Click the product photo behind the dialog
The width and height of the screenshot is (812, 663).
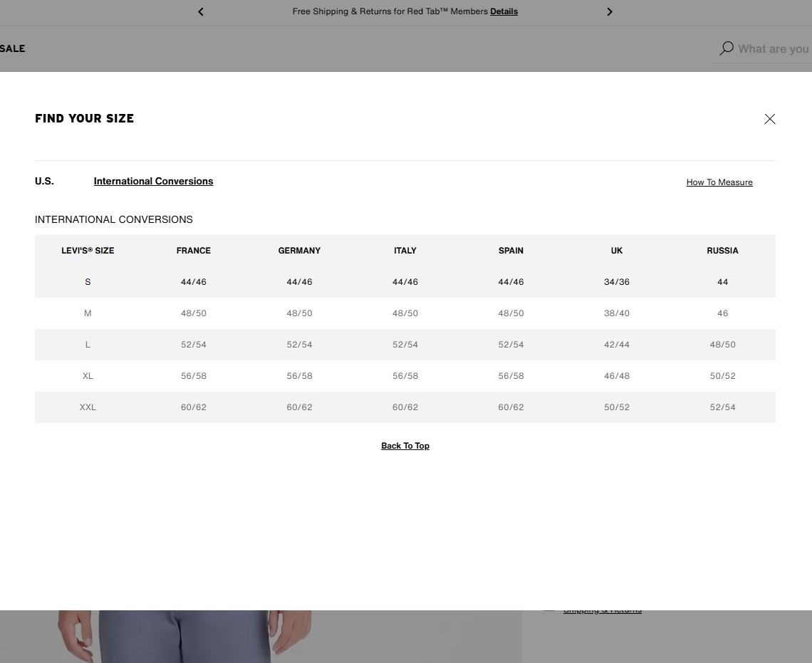click(261, 637)
